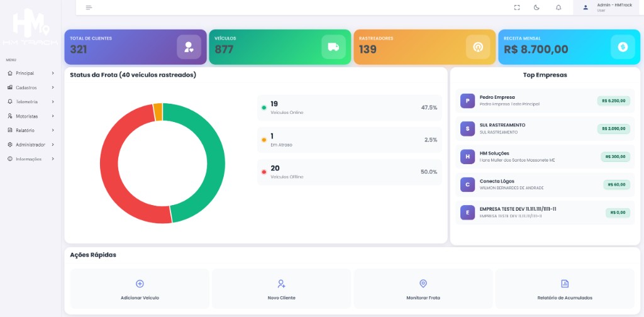Screen dimensions: 644x317
Task: Open the Cadastros menu item
Action: [x=31, y=87]
